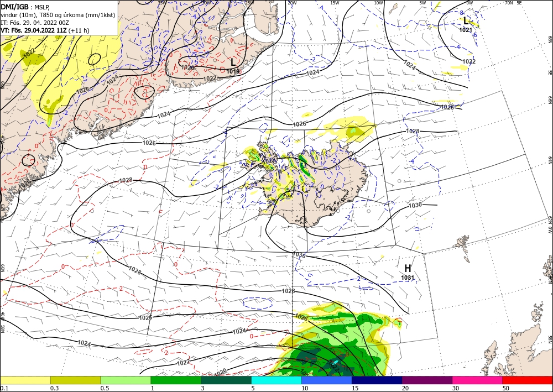
Task: Click the 5W longitude label
Action: coord(422,3)
